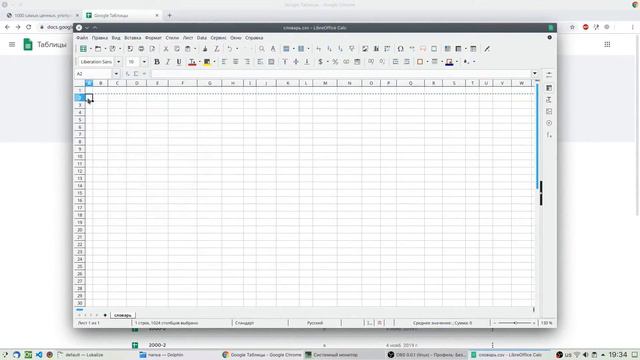This screenshot has height=360, width=640.
Task: Open Find and Replace magnifier icon
Action: (262, 49)
